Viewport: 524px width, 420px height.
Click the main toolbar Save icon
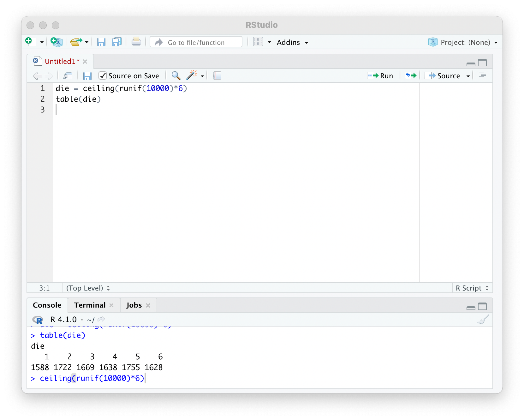[101, 42]
